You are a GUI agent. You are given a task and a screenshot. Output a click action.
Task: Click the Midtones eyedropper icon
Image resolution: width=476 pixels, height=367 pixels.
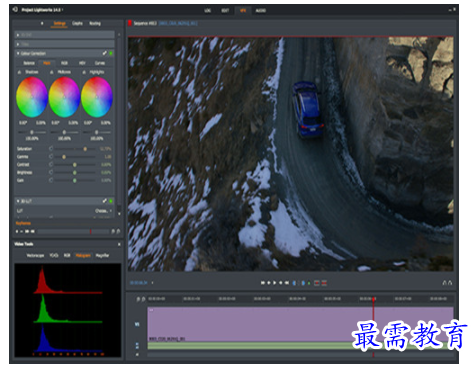[x=52, y=72]
